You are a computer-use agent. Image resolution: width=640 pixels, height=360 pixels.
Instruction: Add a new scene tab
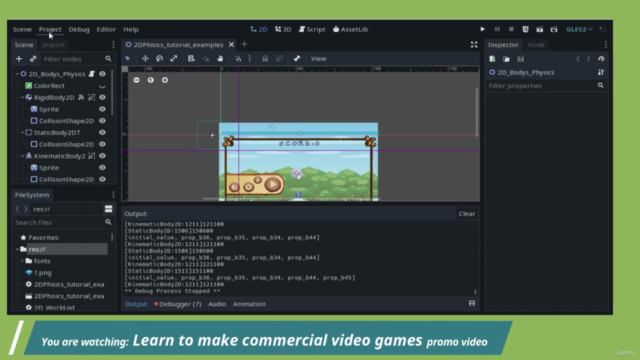pyautogui.click(x=244, y=44)
